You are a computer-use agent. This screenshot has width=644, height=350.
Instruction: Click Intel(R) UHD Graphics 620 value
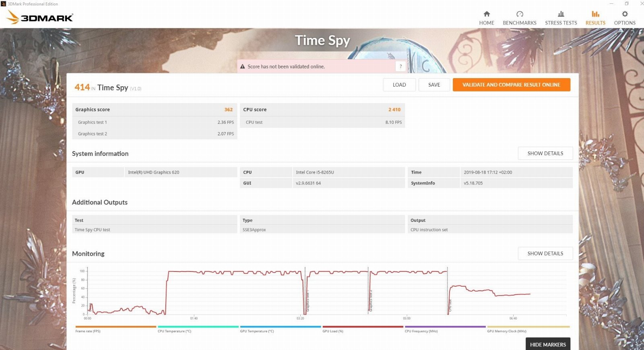(x=154, y=172)
